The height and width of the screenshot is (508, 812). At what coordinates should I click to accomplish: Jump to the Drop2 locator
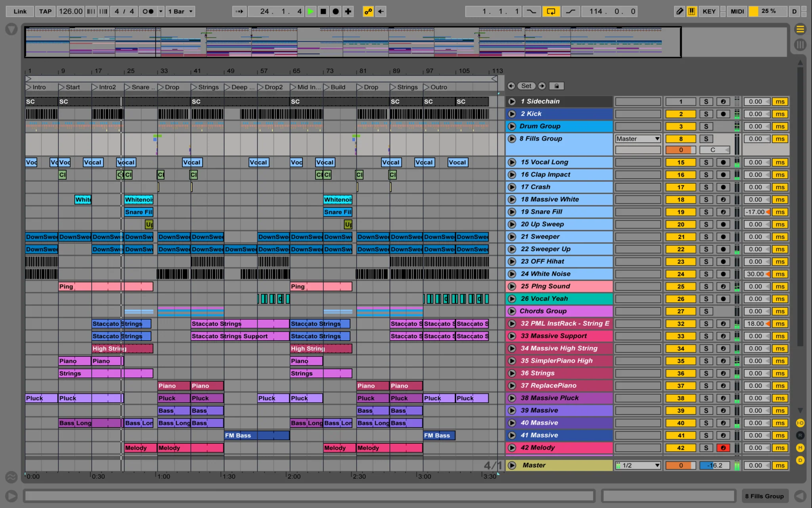[x=270, y=87]
